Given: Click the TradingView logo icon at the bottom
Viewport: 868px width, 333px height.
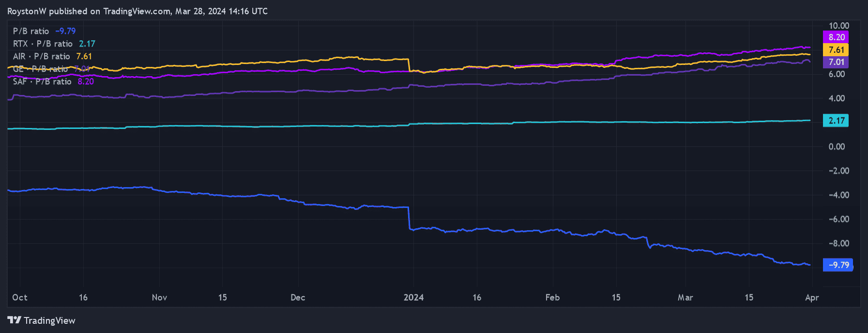Looking at the screenshot, I should click(x=14, y=320).
